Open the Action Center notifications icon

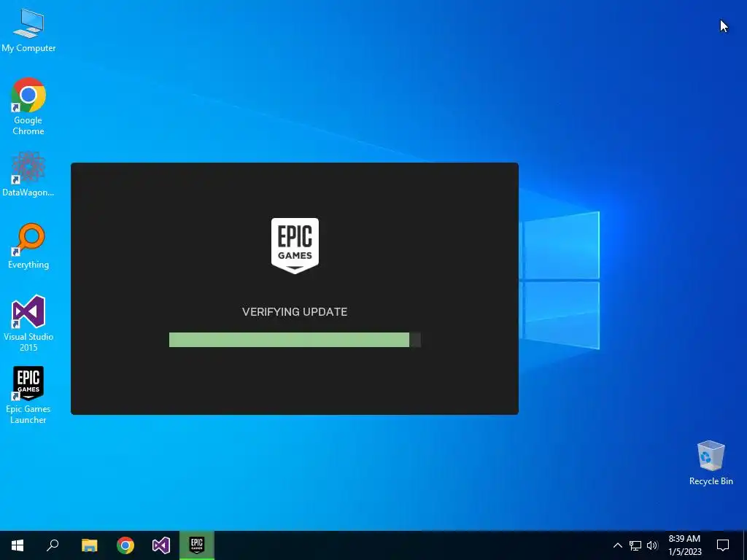(723, 545)
